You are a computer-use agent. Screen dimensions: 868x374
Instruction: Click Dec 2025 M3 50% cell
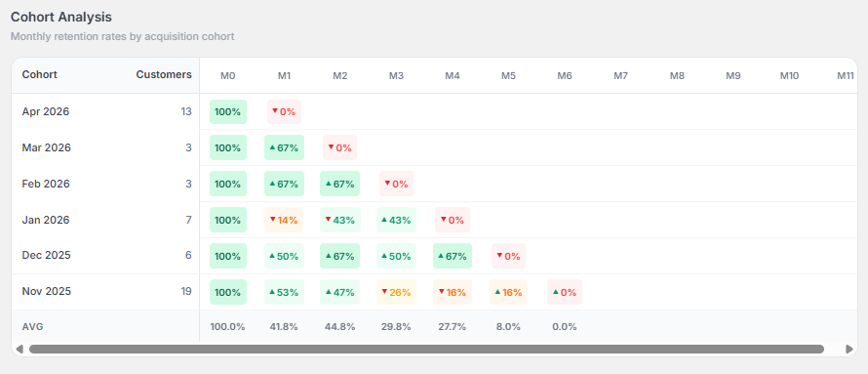pyautogui.click(x=396, y=257)
